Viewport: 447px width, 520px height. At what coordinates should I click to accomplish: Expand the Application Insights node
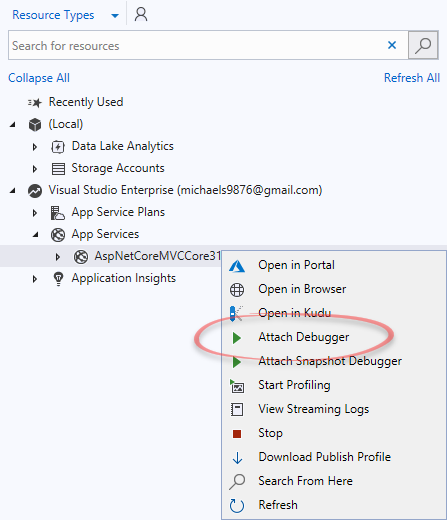[x=35, y=279]
